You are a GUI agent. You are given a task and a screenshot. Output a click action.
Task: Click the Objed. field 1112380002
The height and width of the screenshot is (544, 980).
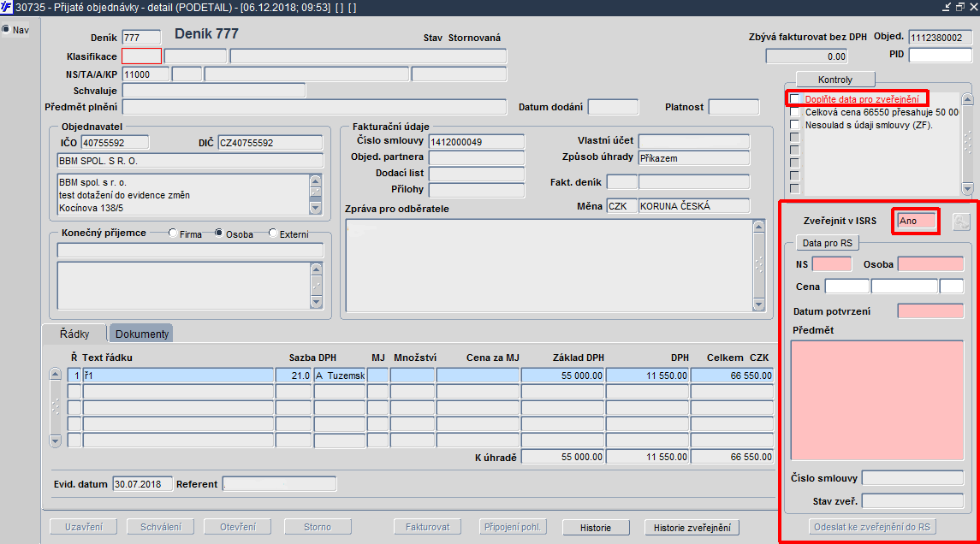[940, 38]
